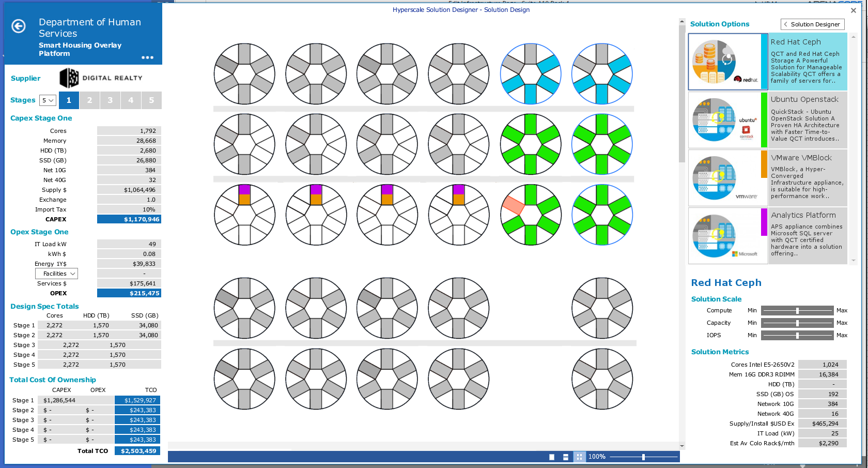Click the back arrow beside Department of Human Services
Viewport: 868px width, 468px height.
click(x=18, y=26)
